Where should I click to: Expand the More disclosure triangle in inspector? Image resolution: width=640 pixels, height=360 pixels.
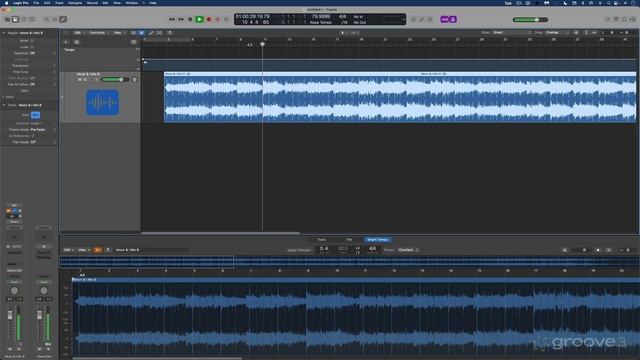pos(4,97)
